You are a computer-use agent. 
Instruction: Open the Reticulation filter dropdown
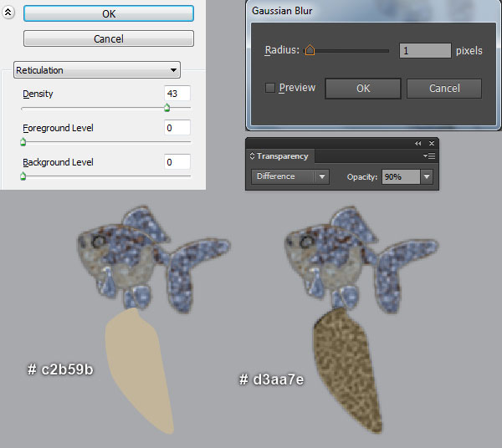click(97, 70)
